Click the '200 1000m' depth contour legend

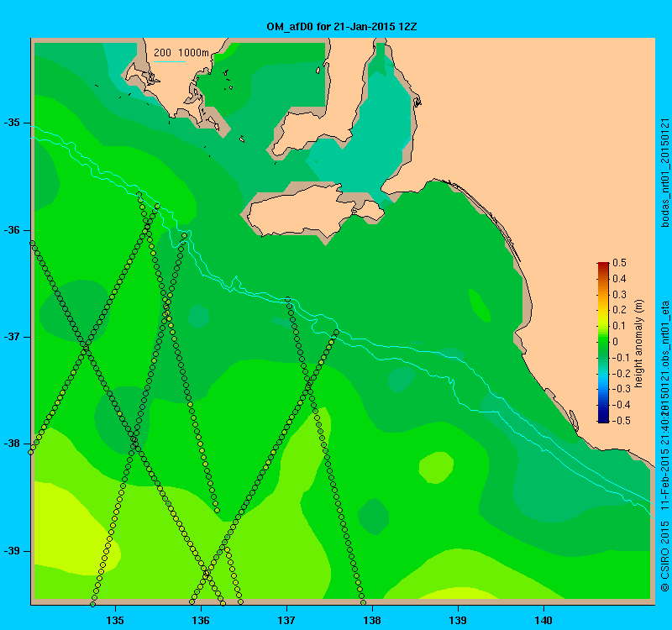tap(181, 53)
